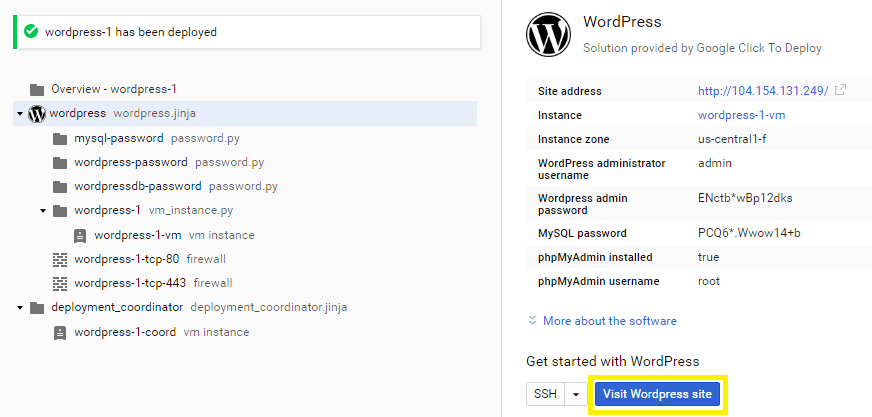Open the SSH options dropdown arrow
Image resolution: width=872 pixels, height=417 pixels.
tap(576, 394)
